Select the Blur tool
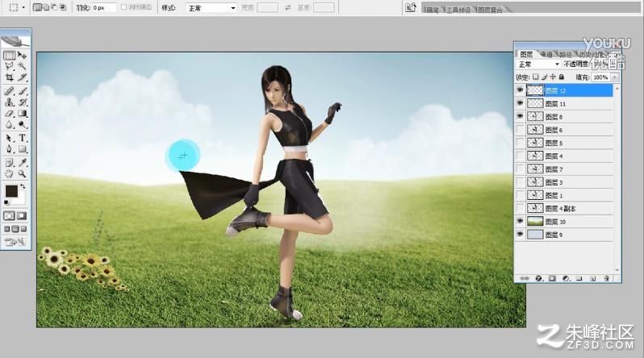 click(10, 124)
